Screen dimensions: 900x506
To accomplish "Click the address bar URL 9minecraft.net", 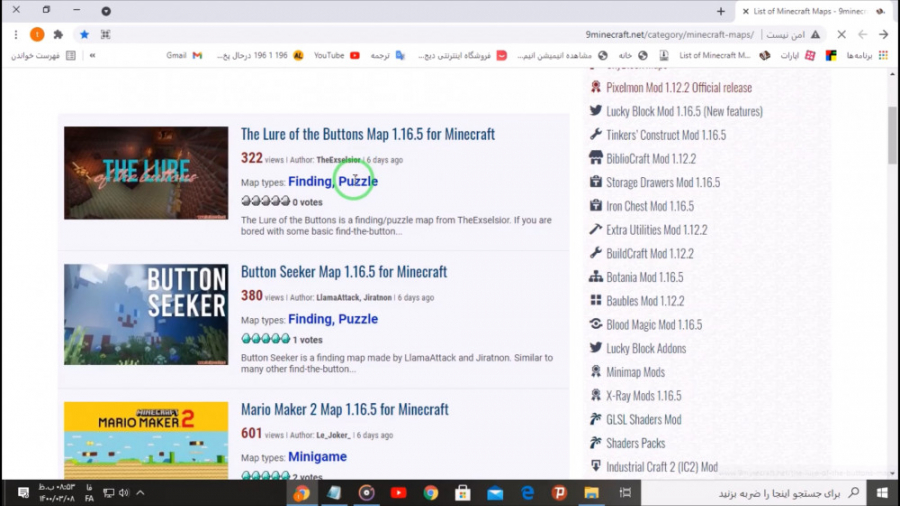I will (x=669, y=34).
